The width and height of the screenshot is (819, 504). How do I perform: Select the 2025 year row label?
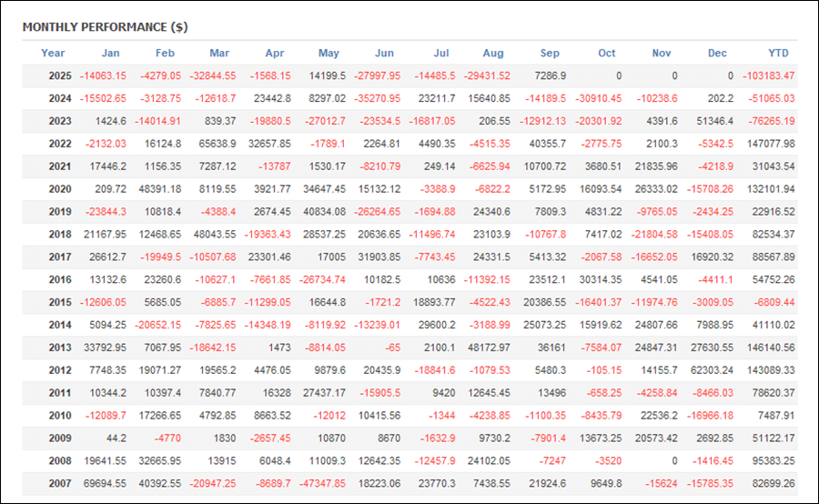click(60, 76)
